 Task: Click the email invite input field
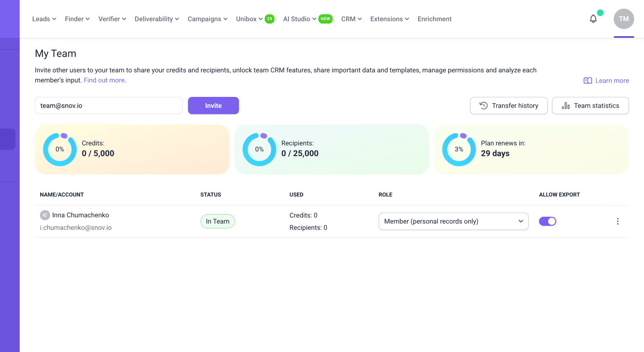109,105
